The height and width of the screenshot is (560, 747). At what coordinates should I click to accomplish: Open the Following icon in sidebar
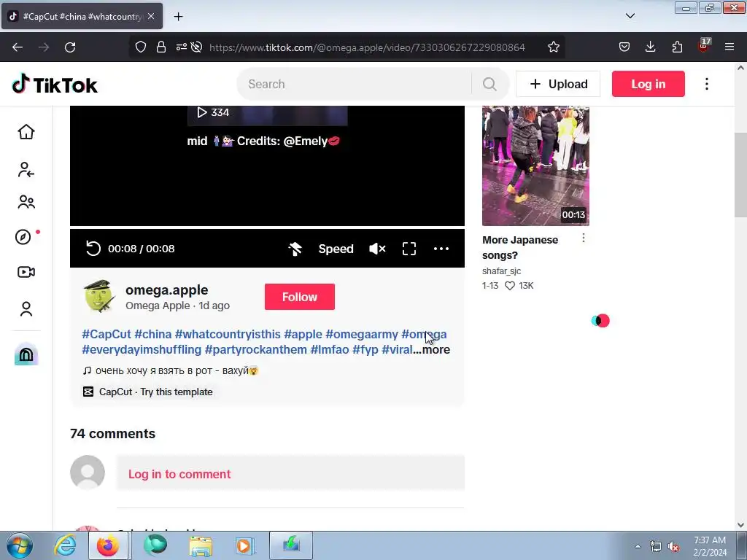26,169
